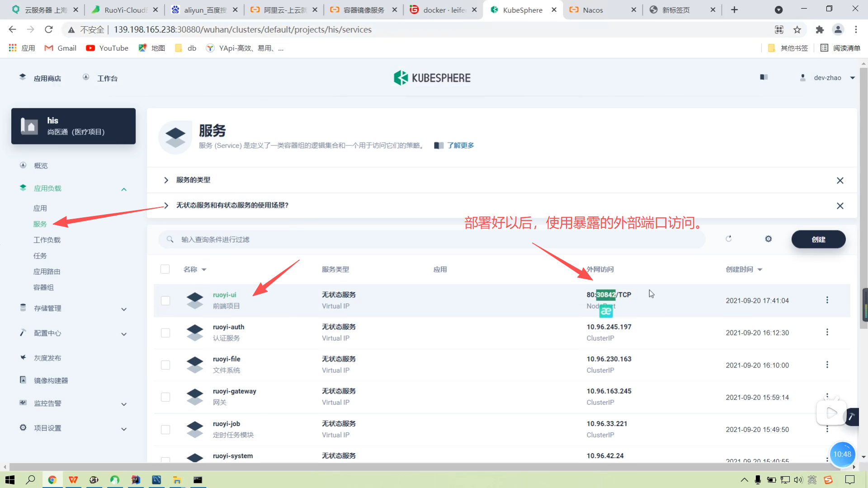This screenshot has width=868, height=488.
Task: Open the ruoyi-auth service link
Action: click(229, 327)
